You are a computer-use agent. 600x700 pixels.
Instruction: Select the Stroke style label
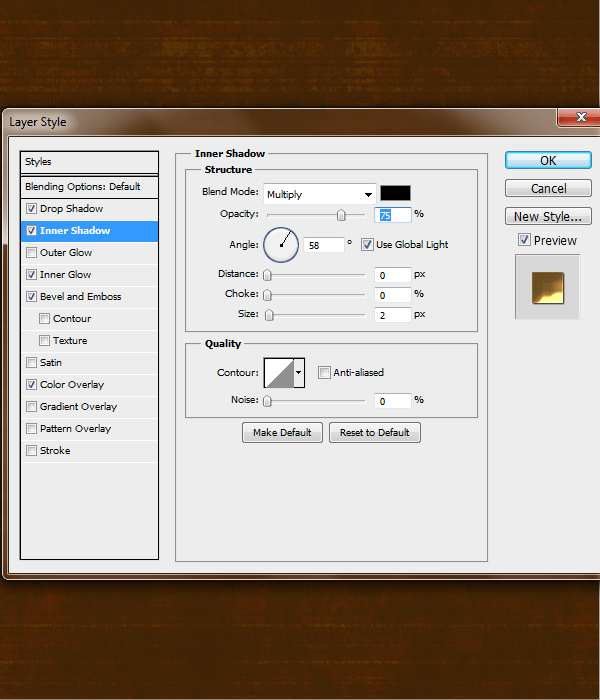[x=55, y=450]
